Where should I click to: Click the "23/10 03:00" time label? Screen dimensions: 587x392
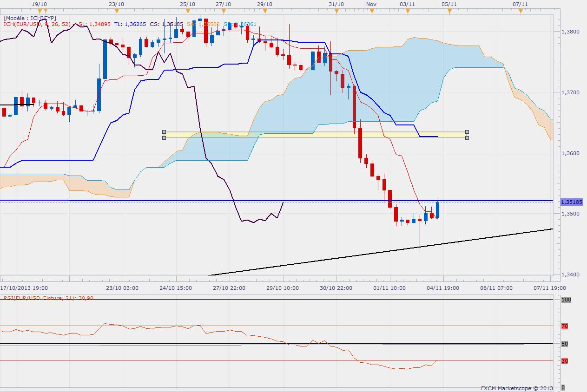point(122,288)
